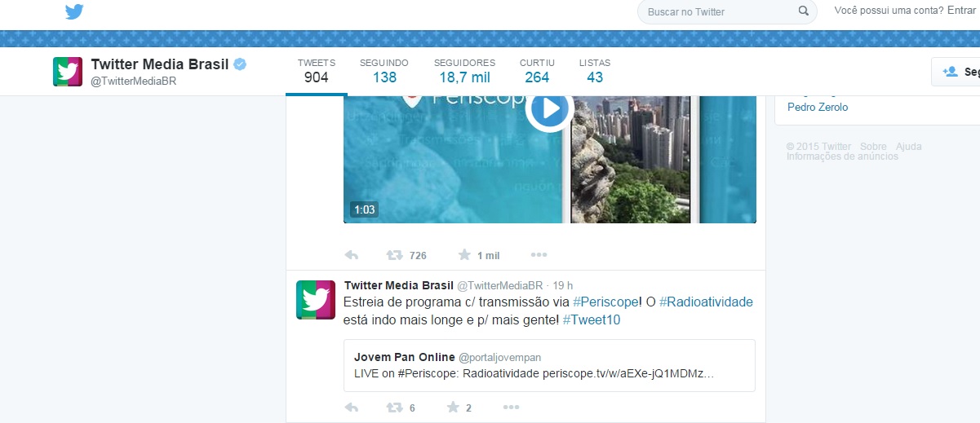Play the Periscope video

coord(549,108)
